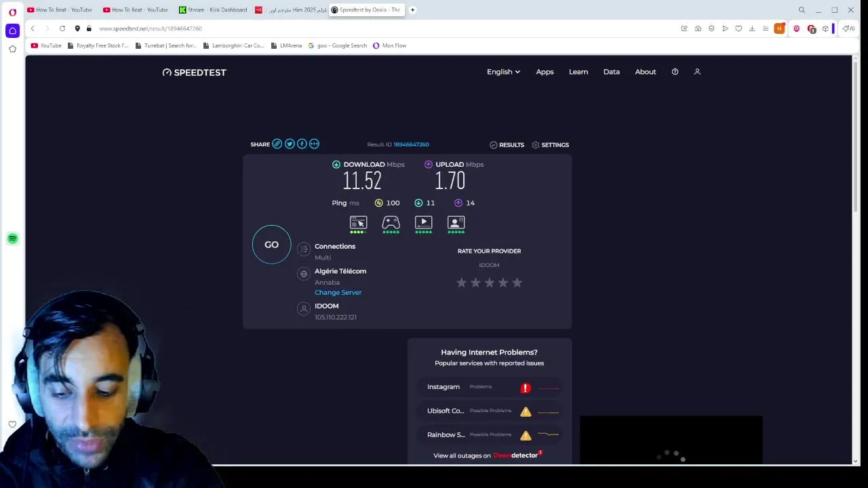The image size is (868, 488).
Task: Open Tunebat bookmark
Action: coord(165,45)
